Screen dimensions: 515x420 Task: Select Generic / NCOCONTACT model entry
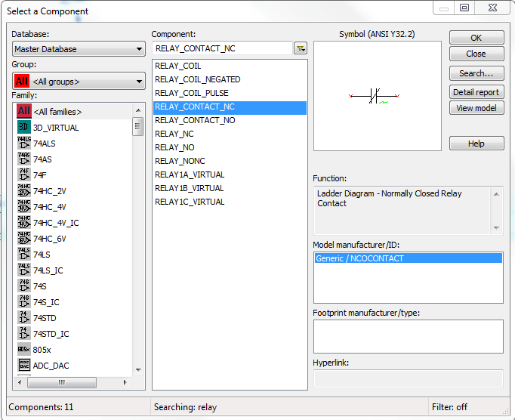click(409, 258)
